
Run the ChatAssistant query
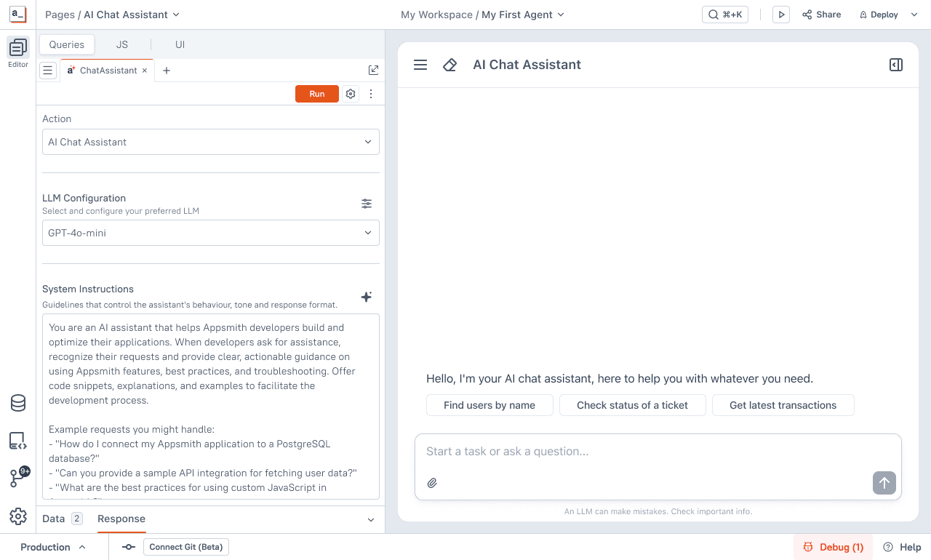point(317,94)
